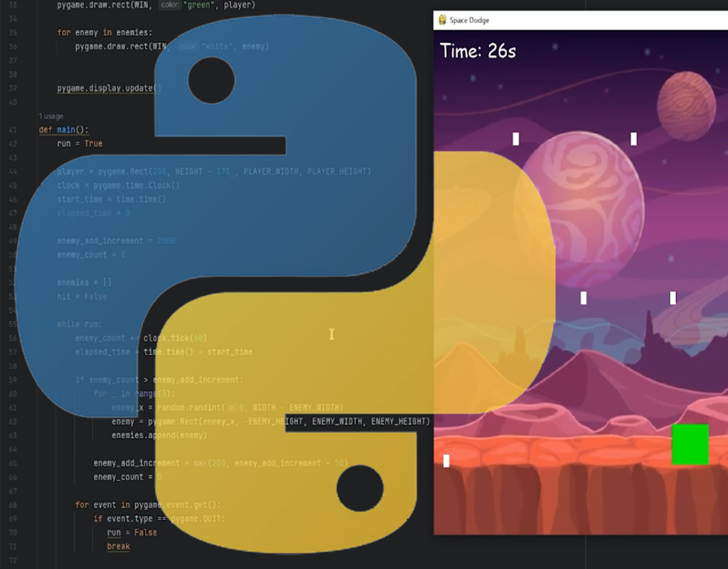Click the "clock = pygame.time.Clock()" line
The height and width of the screenshot is (569, 728).
(118, 185)
